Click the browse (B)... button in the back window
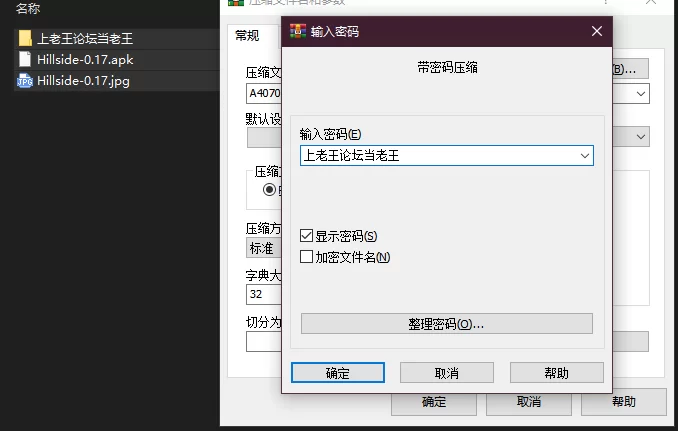The width and height of the screenshot is (678, 431). point(630,69)
